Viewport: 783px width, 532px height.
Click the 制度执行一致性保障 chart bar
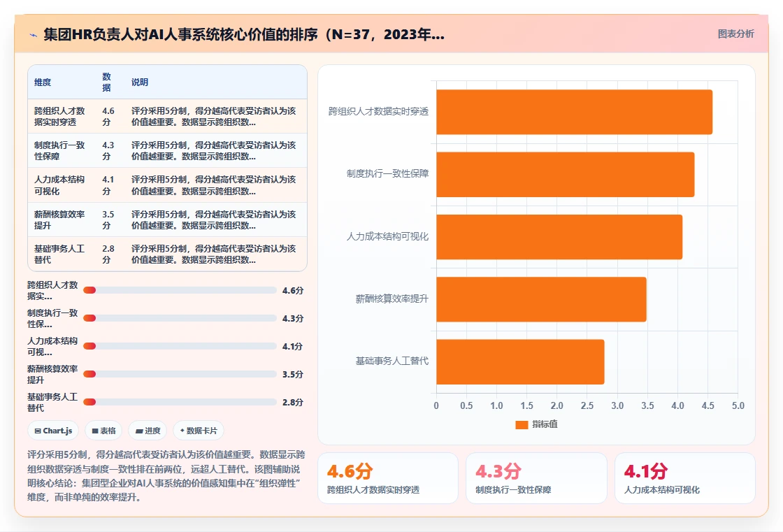tap(566, 174)
